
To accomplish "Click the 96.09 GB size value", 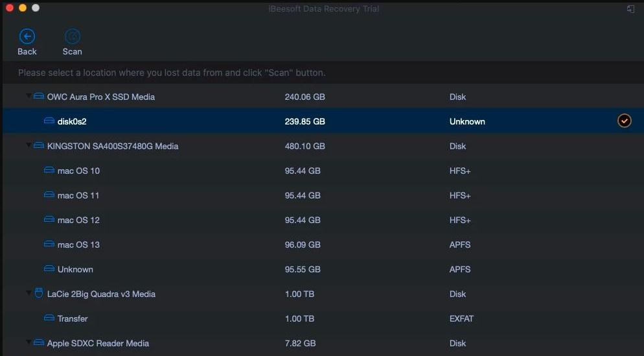I will (x=303, y=244).
